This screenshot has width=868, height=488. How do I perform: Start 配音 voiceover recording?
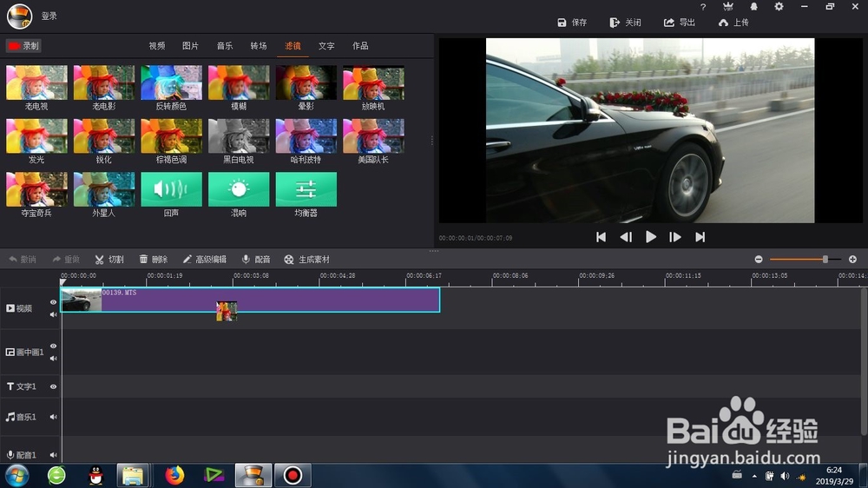[x=256, y=260]
